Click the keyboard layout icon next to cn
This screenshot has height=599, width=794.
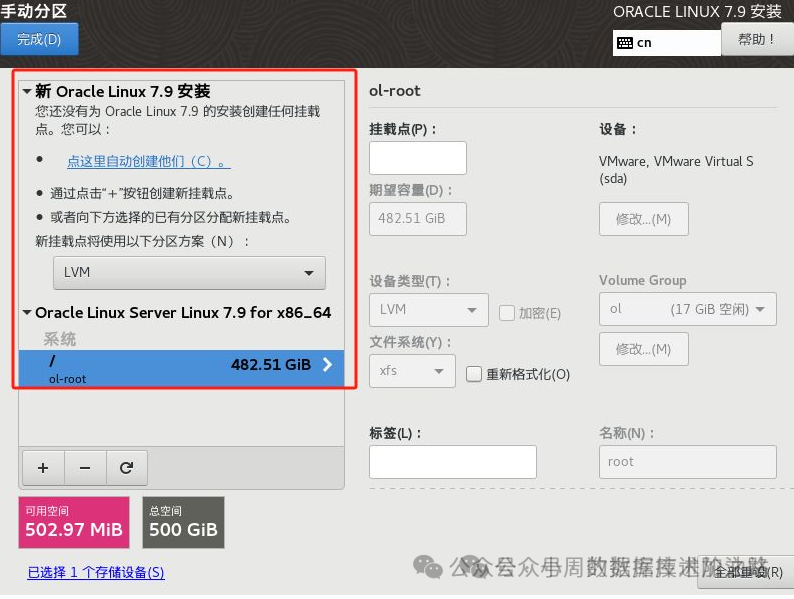(624, 43)
